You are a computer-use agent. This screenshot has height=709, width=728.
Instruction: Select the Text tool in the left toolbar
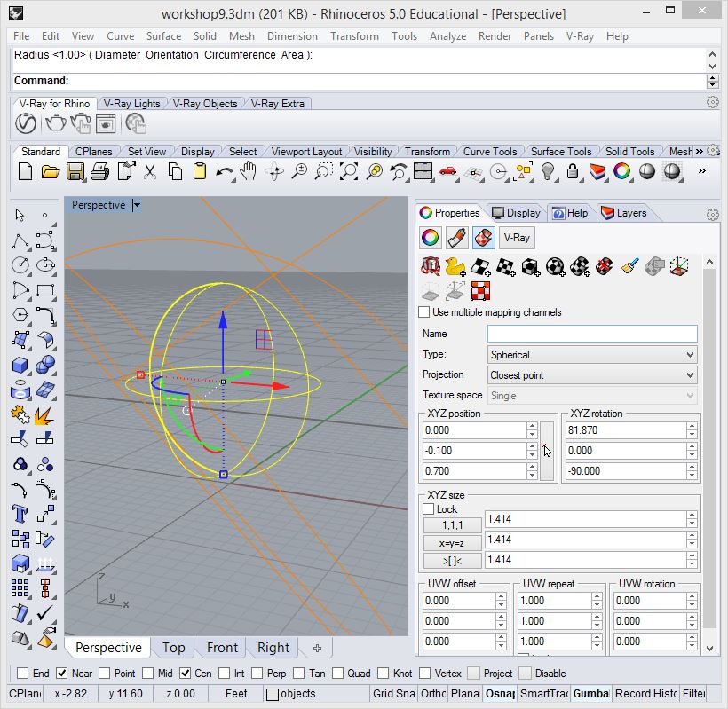20,512
